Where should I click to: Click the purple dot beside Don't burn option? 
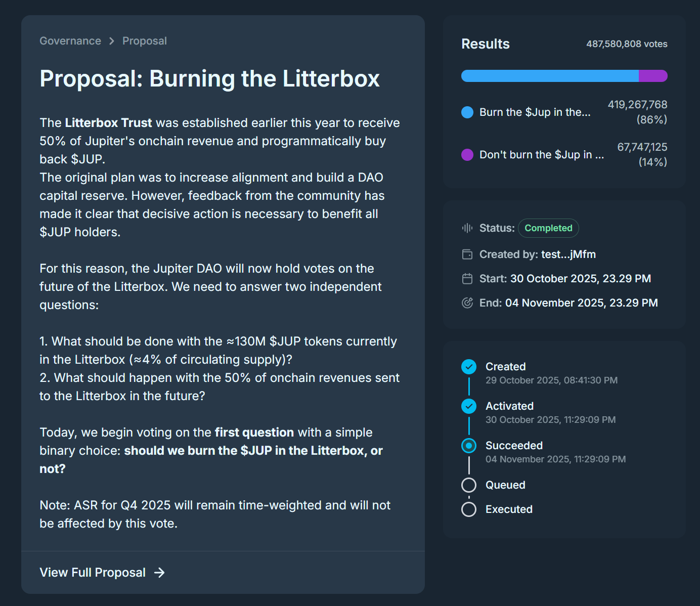click(467, 155)
